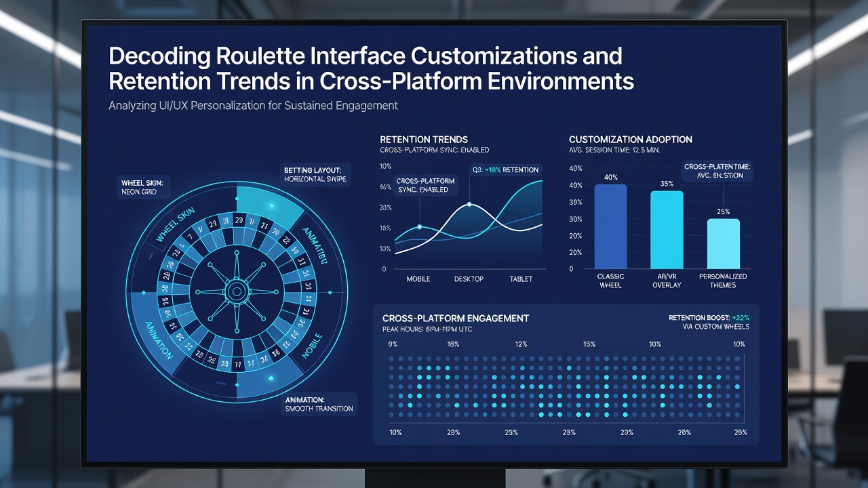The height and width of the screenshot is (488, 868).
Task: Select the 'PEAK HOURS' UTC time range text
Action: click(427, 329)
